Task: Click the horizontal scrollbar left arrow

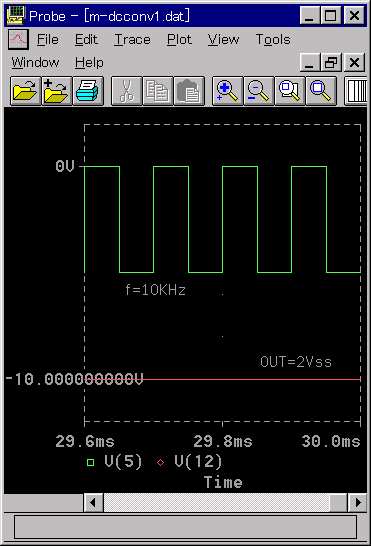Action: pyautogui.click(x=93, y=502)
